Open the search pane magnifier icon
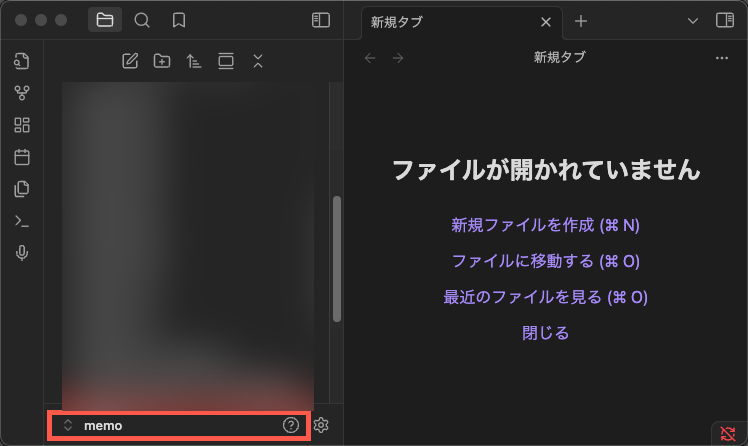This screenshot has width=748, height=446. click(142, 20)
